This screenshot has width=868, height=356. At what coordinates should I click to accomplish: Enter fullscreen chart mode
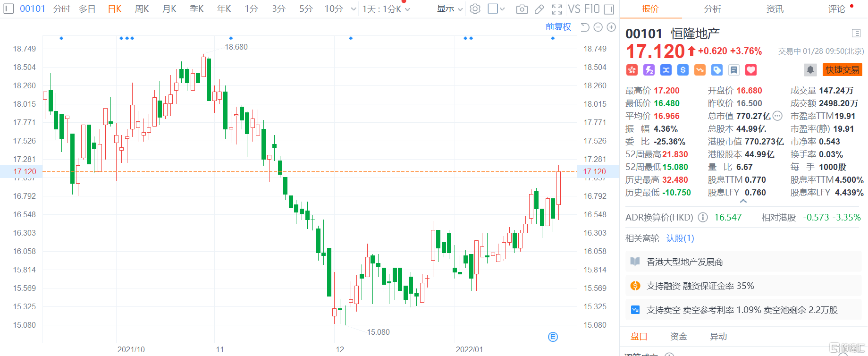[x=557, y=9]
